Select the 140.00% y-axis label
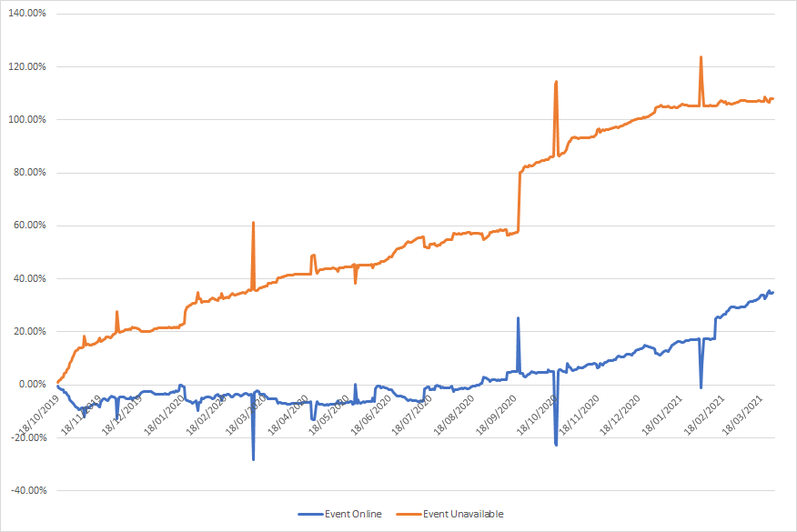Image resolution: width=797 pixels, height=532 pixels. click(x=28, y=14)
